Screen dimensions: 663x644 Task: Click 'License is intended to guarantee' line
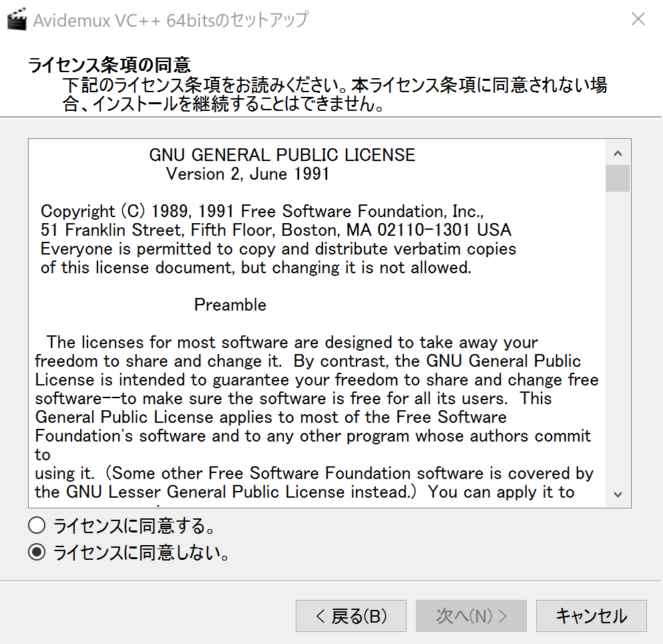(316, 379)
